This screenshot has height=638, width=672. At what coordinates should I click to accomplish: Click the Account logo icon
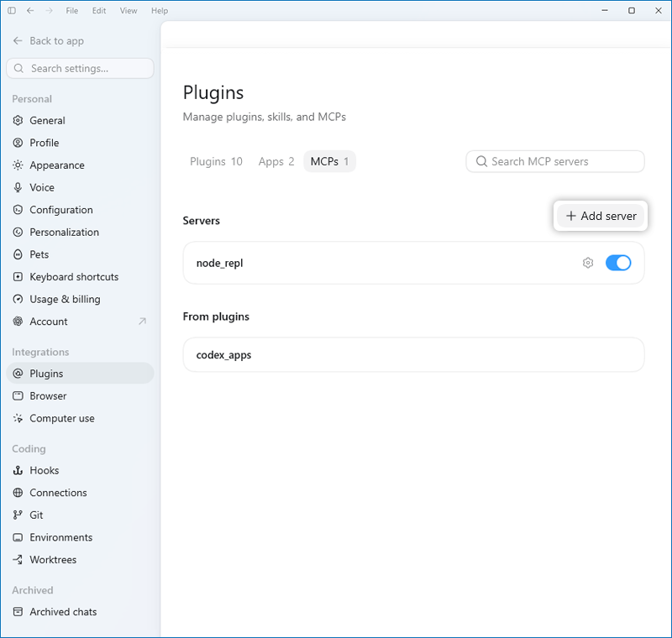pyautogui.click(x=18, y=322)
